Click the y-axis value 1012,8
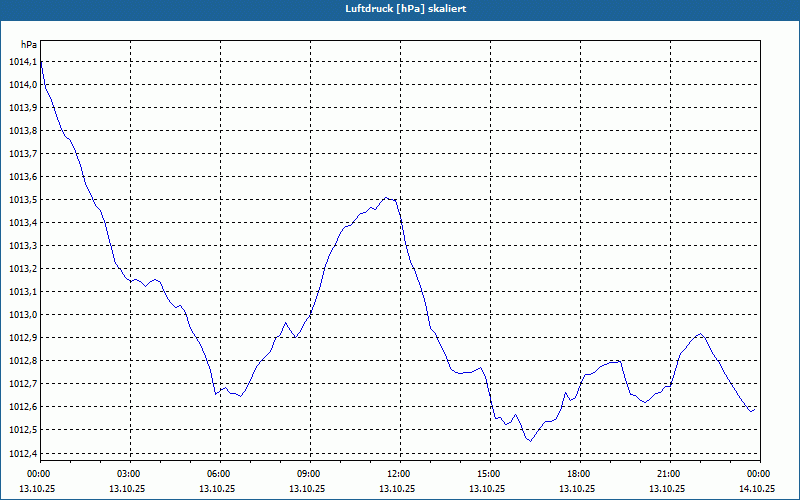This screenshot has height=500, width=800. (23, 361)
